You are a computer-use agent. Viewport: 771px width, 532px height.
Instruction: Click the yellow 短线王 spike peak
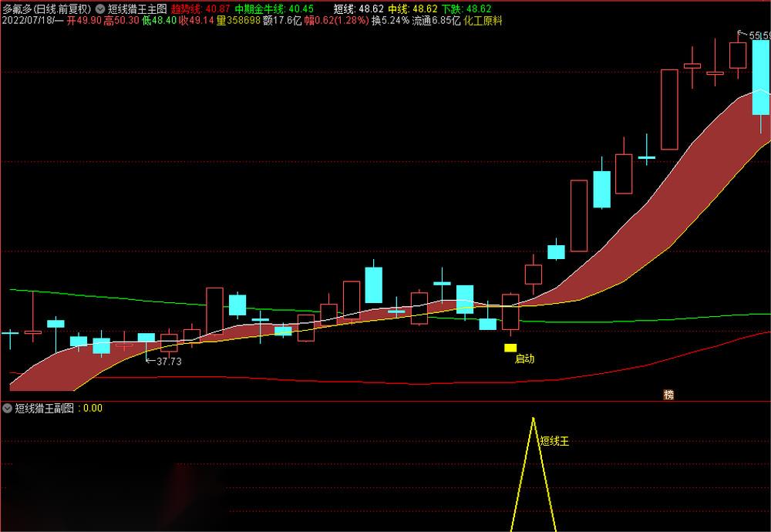pos(533,419)
